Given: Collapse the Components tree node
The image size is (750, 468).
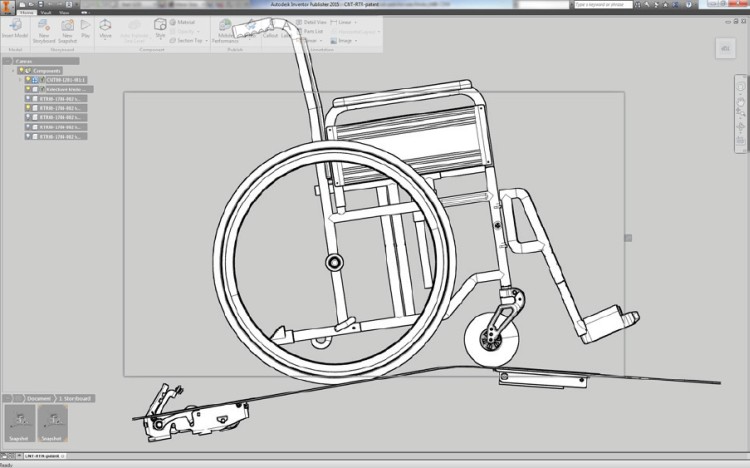Looking at the screenshot, I should click(x=14, y=71).
